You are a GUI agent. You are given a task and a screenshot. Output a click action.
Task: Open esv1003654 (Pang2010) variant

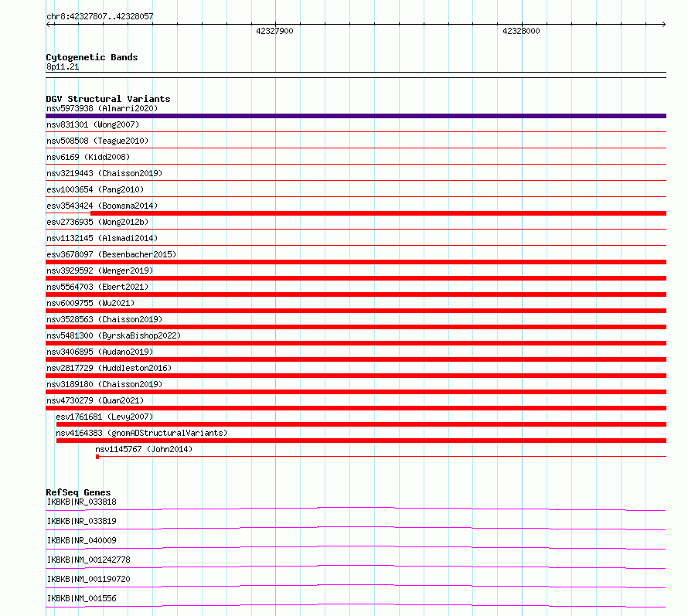coord(95,189)
